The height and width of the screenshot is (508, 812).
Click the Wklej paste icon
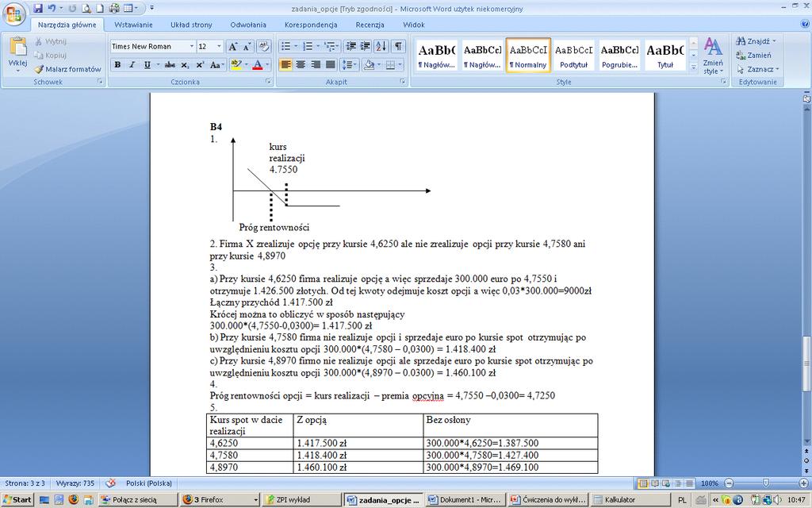click(18, 47)
